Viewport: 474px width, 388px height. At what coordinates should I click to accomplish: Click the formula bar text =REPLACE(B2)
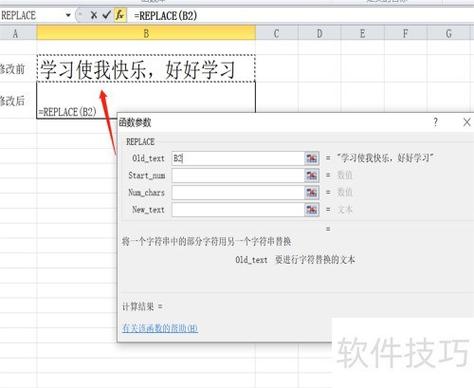[x=165, y=16]
